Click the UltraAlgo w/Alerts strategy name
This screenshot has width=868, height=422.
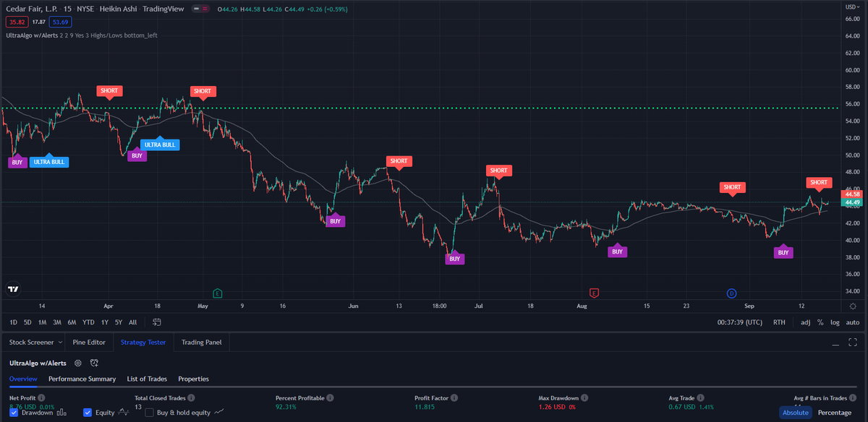point(38,363)
